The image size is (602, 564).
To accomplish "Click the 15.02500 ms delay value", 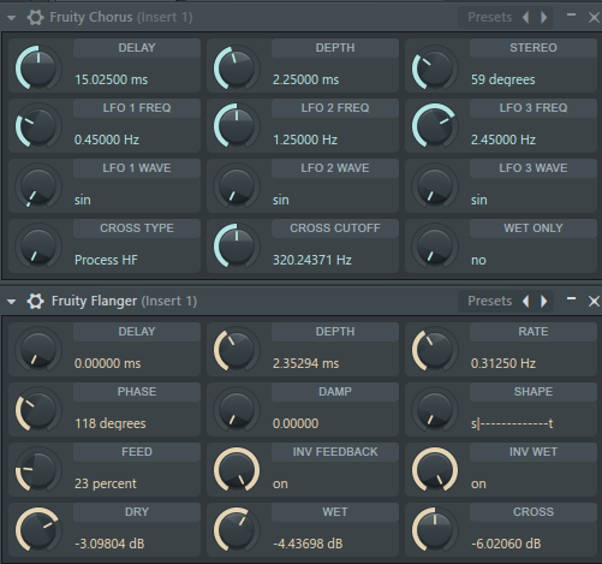I will coord(111,79).
